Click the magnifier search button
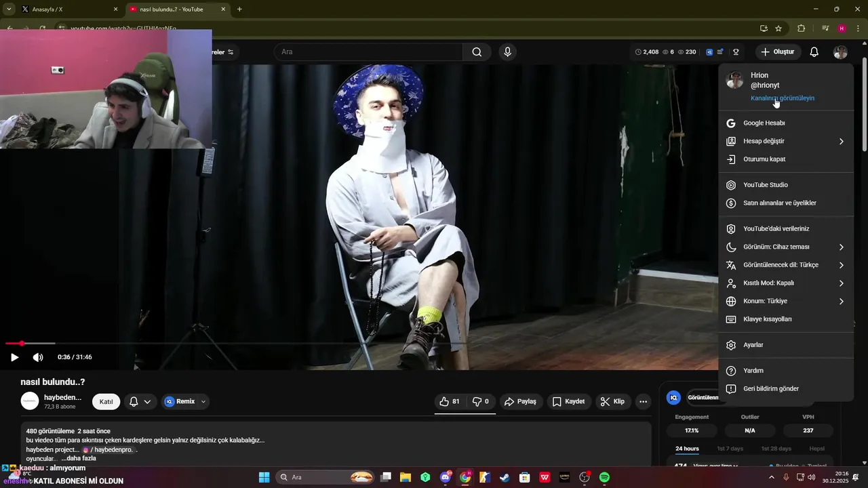The height and width of the screenshot is (488, 868). tap(477, 52)
